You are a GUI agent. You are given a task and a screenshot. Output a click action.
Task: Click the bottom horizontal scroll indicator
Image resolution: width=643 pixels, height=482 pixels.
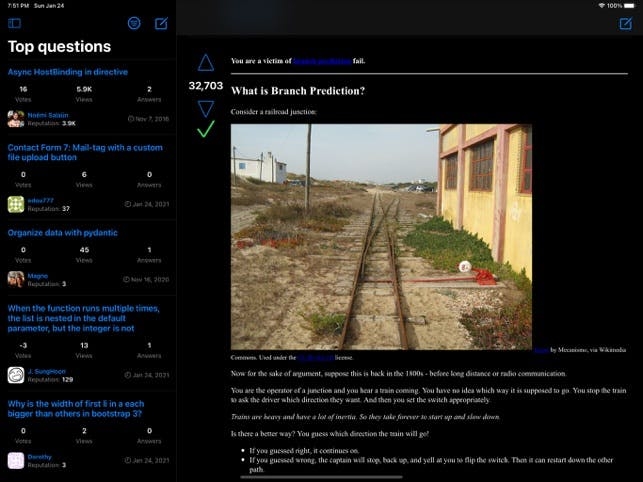click(322, 477)
